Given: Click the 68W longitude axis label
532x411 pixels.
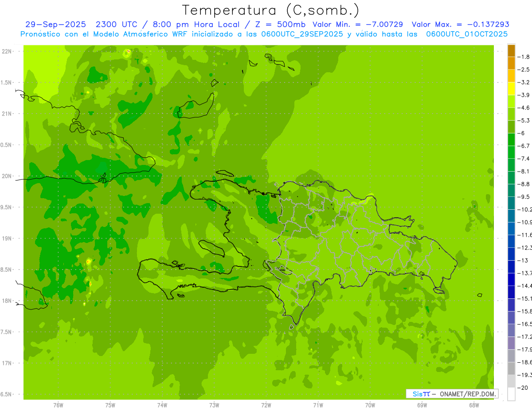Looking at the screenshot, I should (x=474, y=405).
